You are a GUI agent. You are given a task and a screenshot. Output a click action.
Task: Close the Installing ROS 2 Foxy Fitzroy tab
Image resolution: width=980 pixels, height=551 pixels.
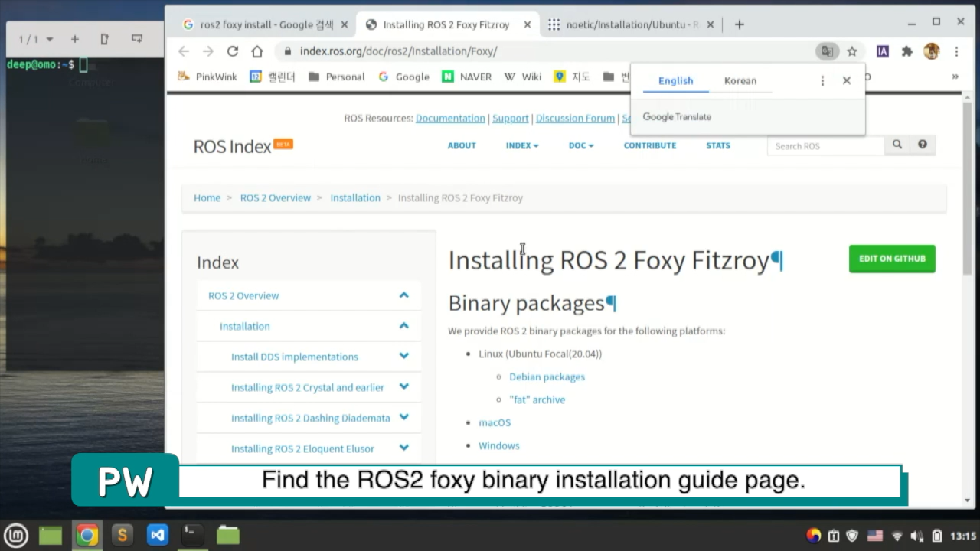[x=527, y=24]
